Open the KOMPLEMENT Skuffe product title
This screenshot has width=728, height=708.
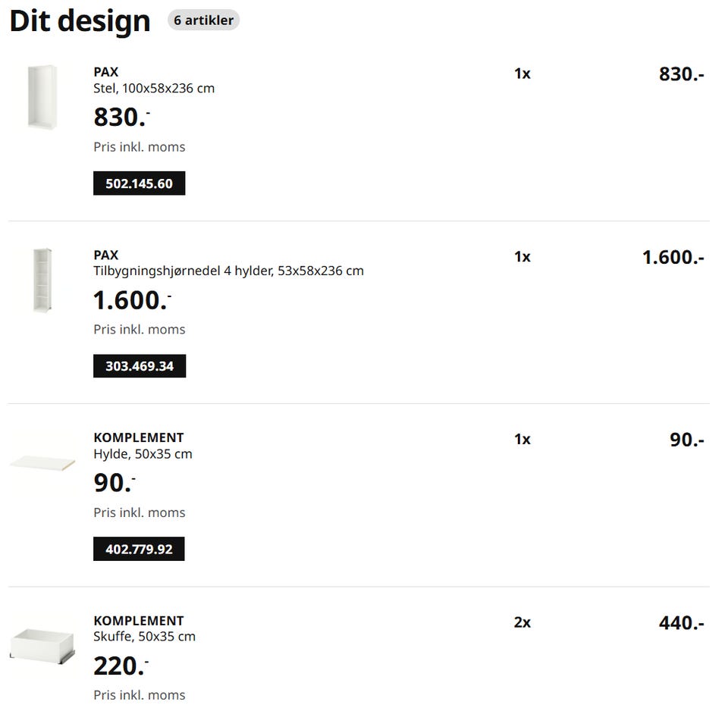139,620
